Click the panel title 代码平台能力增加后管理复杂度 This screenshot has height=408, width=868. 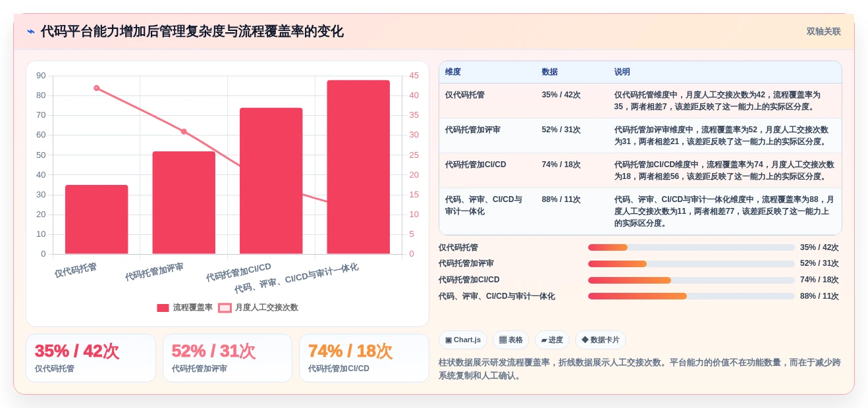click(192, 32)
